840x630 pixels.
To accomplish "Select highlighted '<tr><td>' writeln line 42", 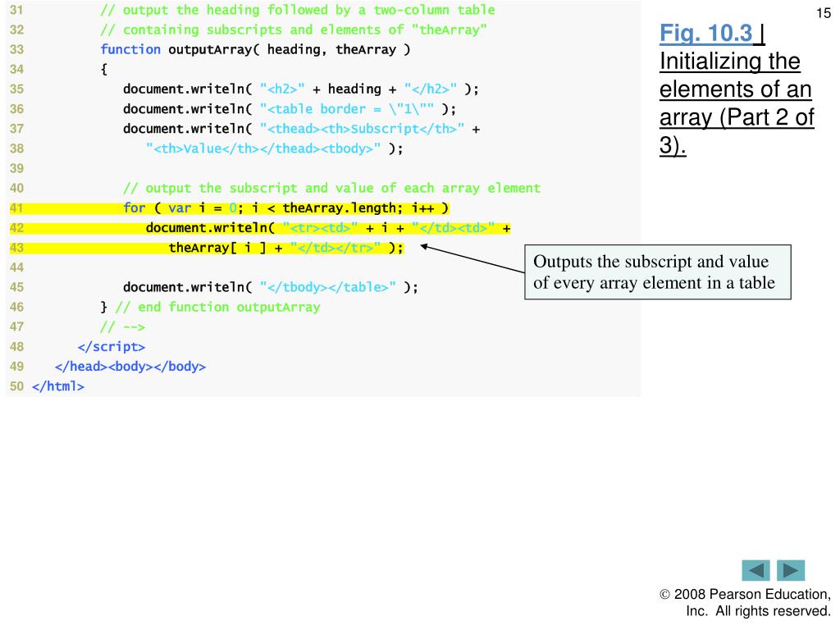I will (x=328, y=228).
